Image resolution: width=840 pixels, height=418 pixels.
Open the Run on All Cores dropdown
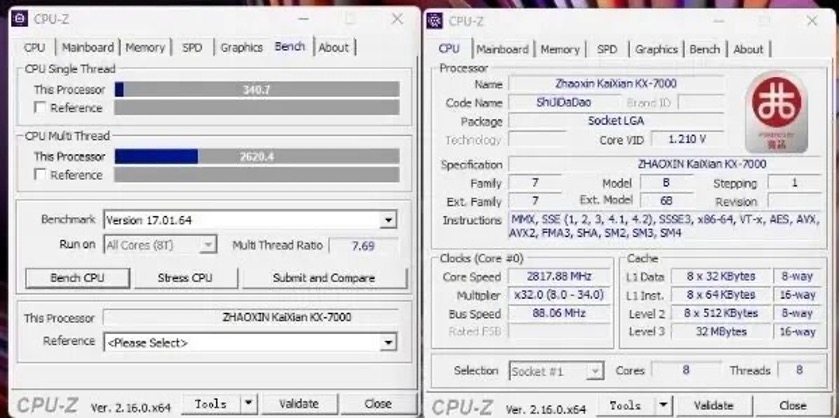point(207,245)
